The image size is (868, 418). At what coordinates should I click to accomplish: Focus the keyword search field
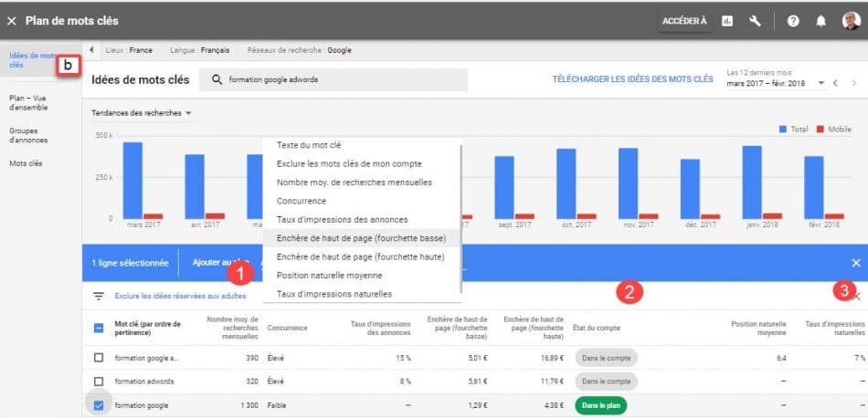(x=333, y=79)
